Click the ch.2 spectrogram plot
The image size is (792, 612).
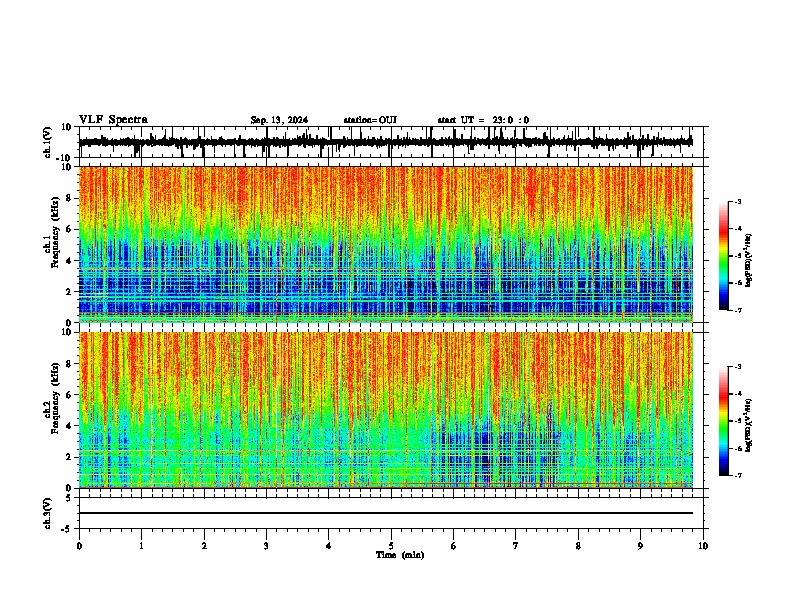(385, 410)
